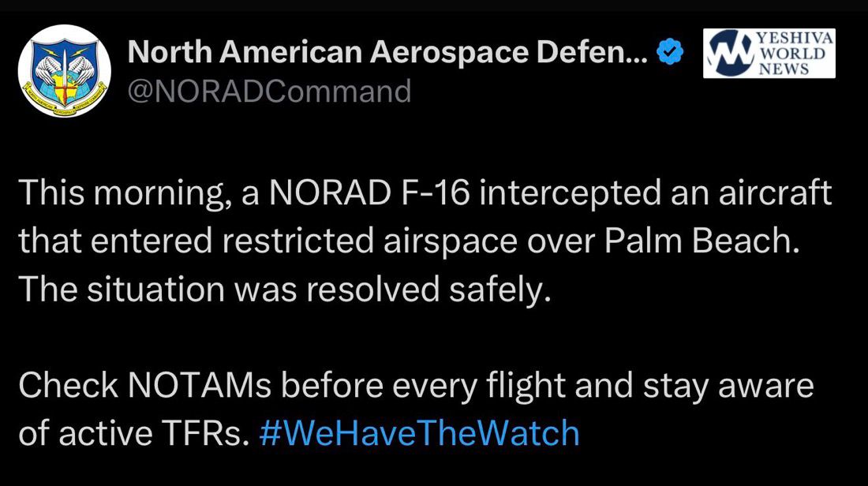Open the @NORADCommand handle
The height and width of the screenshot is (486, 868).
coord(269,92)
